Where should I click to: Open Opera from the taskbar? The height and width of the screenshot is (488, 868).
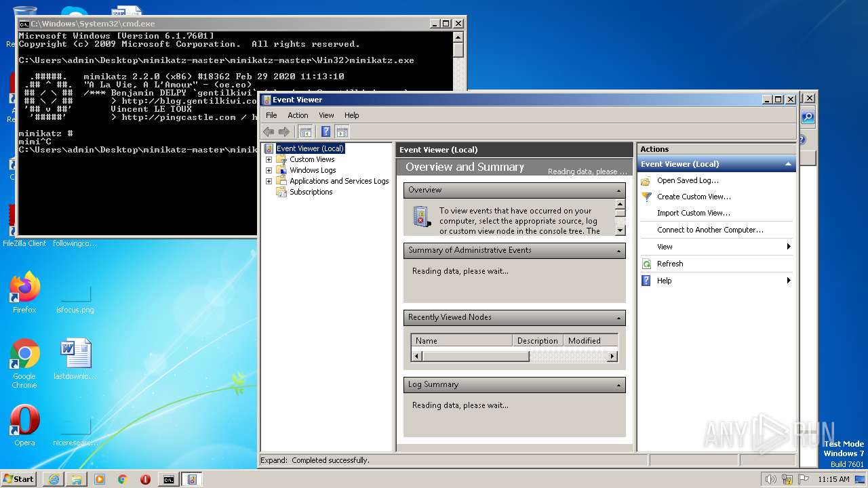(146, 479)
